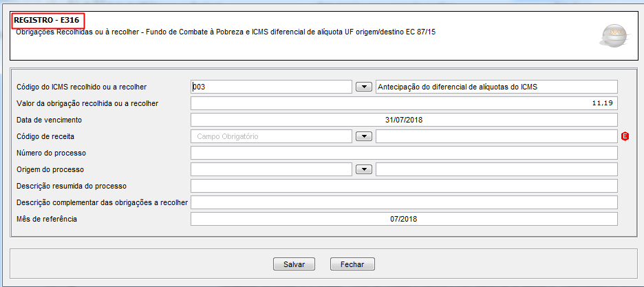Viewport: 644px width, 287px height.
Task: Expand the Código de receita dropdown
Action: (363, 136)
